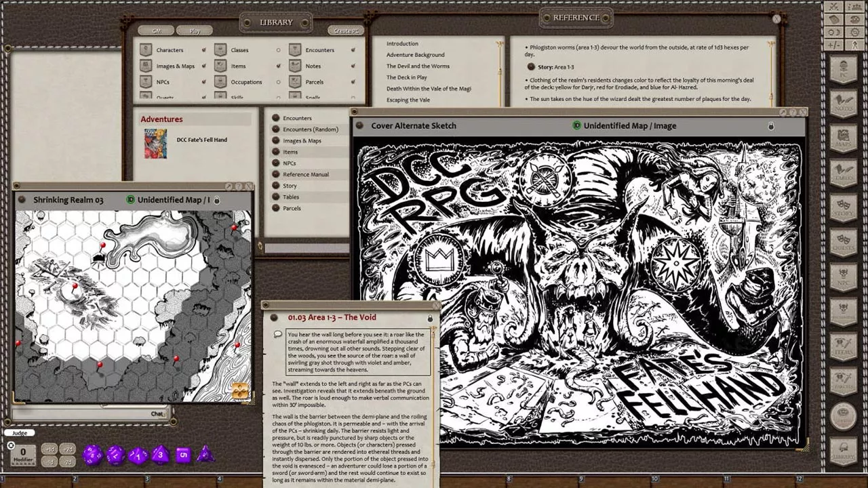
Task: Enable the Occupations toggle in Library
Action: [278, 82]
